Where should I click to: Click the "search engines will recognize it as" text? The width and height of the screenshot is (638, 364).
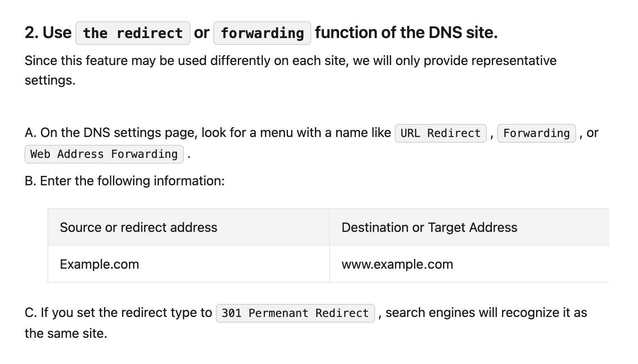click(x=486, y=313)
